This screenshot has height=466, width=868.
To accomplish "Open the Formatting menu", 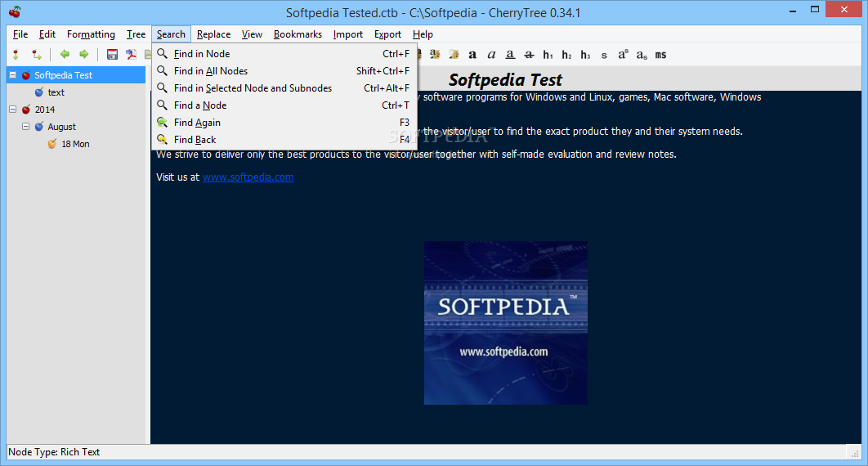I will coord(91,34).
